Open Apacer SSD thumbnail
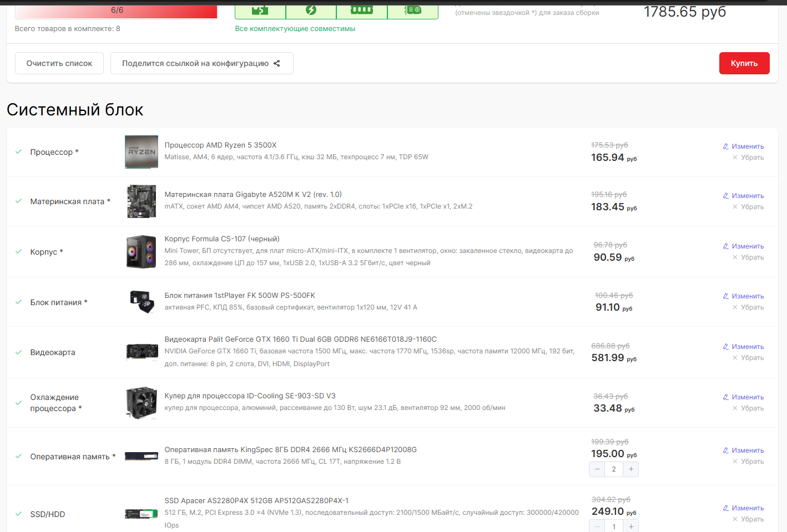 tap(142, 514)
